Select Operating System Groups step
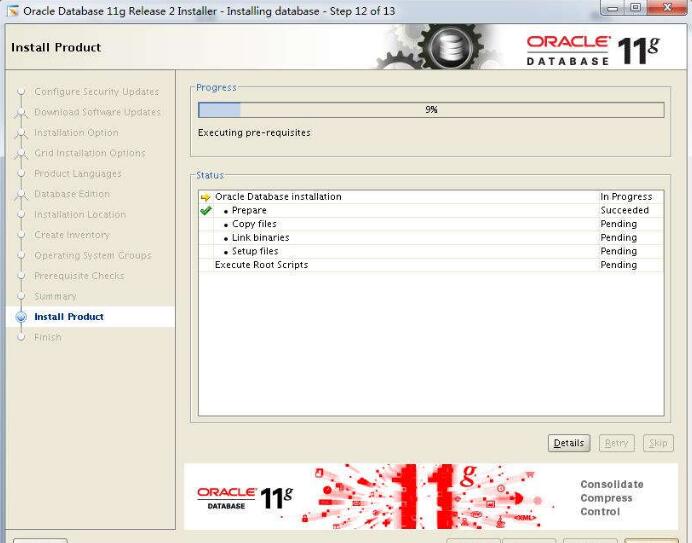 [x=93, y=255]
